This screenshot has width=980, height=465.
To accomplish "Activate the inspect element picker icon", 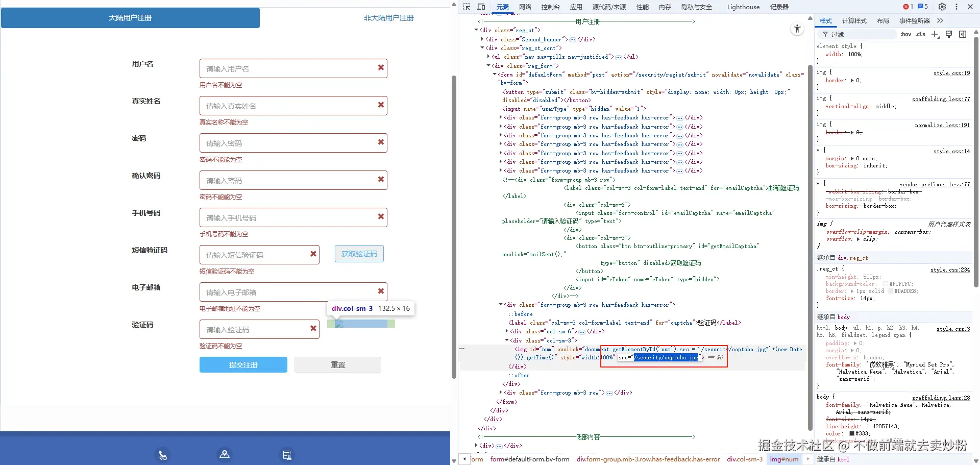I will (467, 7).
